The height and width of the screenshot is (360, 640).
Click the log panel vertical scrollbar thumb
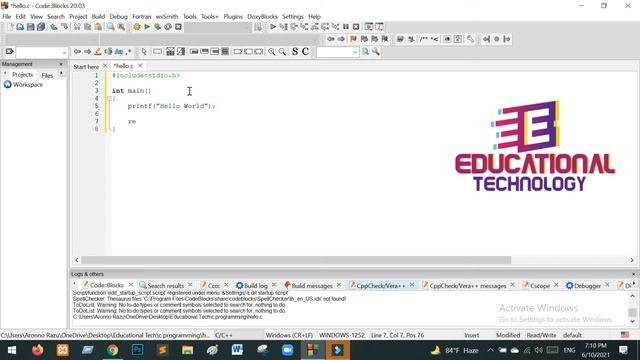click(x=632, y=312)
